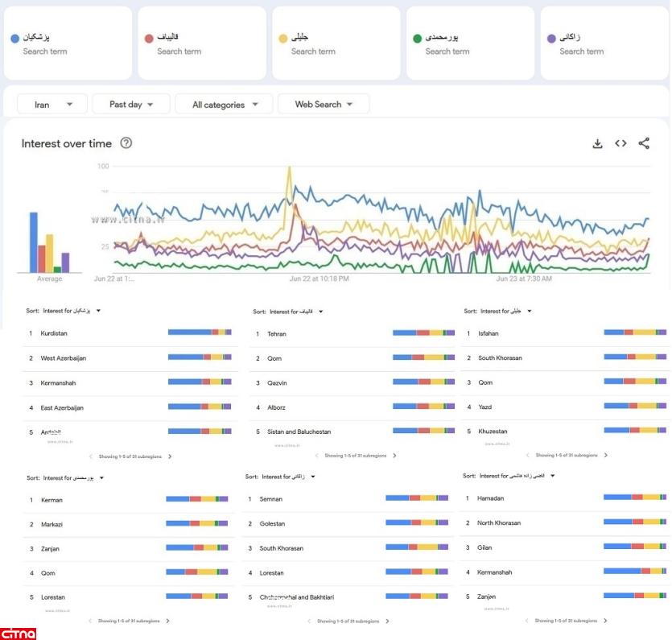
Task: Click the green dot on the پورمحمدی term
Action: (x=417, y=39)
